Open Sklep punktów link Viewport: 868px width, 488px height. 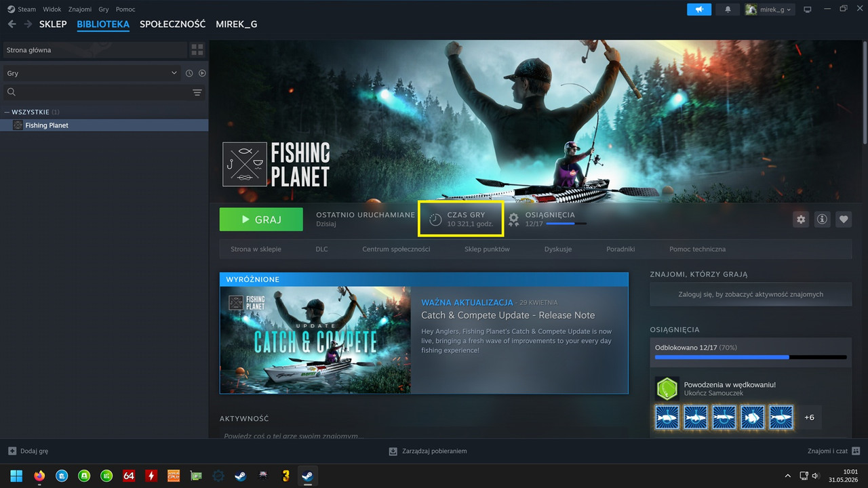coord(487,249)
